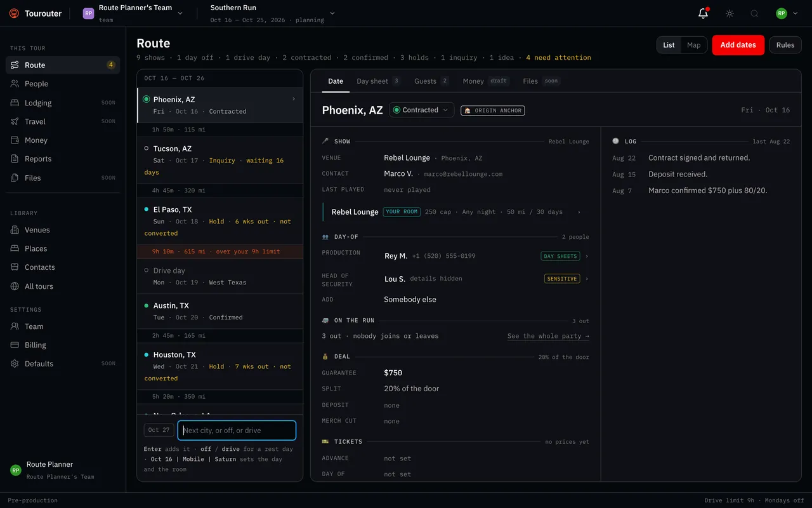Image resolution: width=812 pixels, height=508 pixels.
Task: Open Contracted status dropdown
Action: pos(421,110)
